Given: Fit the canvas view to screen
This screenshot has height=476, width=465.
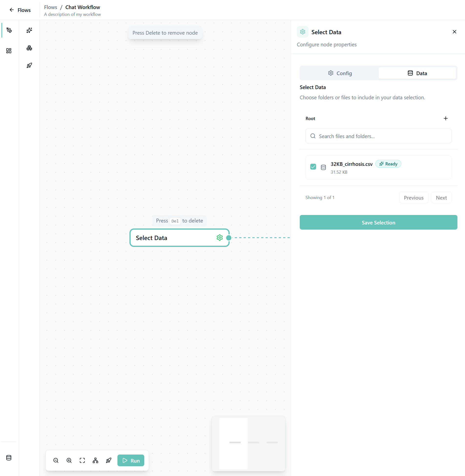Looking at the screenshot, I should [82, 460].
